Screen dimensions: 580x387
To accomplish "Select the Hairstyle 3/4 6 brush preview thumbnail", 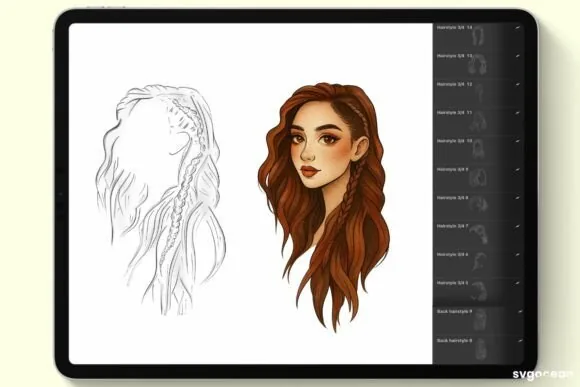I will coord(479,262).
